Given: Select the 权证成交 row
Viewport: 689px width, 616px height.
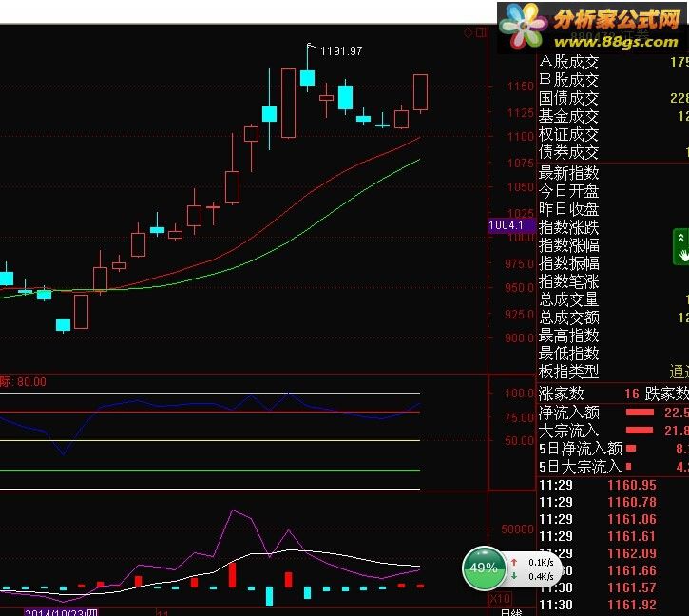Looking at the screenshot, I should [613, 134].
